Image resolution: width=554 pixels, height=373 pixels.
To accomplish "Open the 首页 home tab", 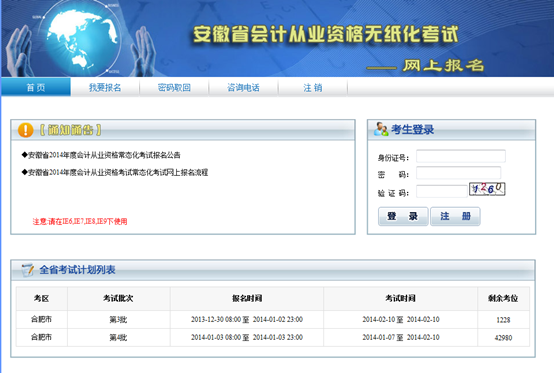I will (36, 87).
